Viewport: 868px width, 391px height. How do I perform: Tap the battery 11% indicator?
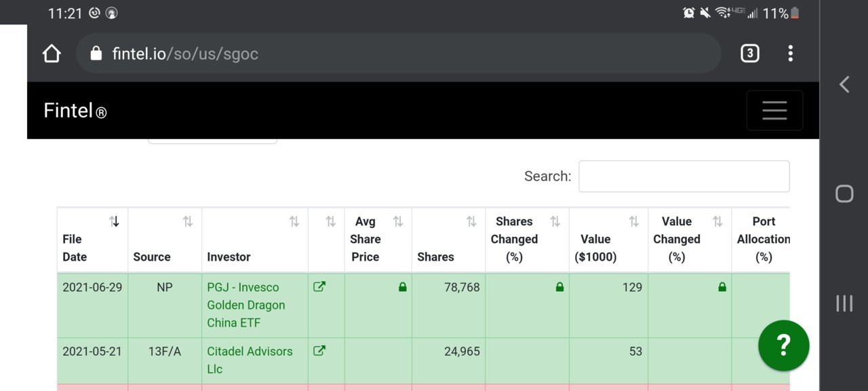781,13
